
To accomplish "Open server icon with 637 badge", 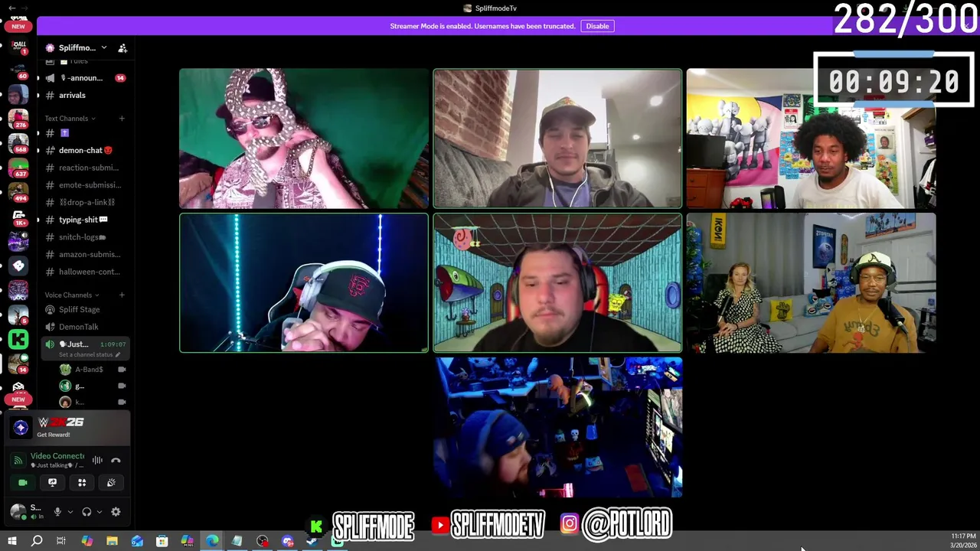I will point(18,168).
